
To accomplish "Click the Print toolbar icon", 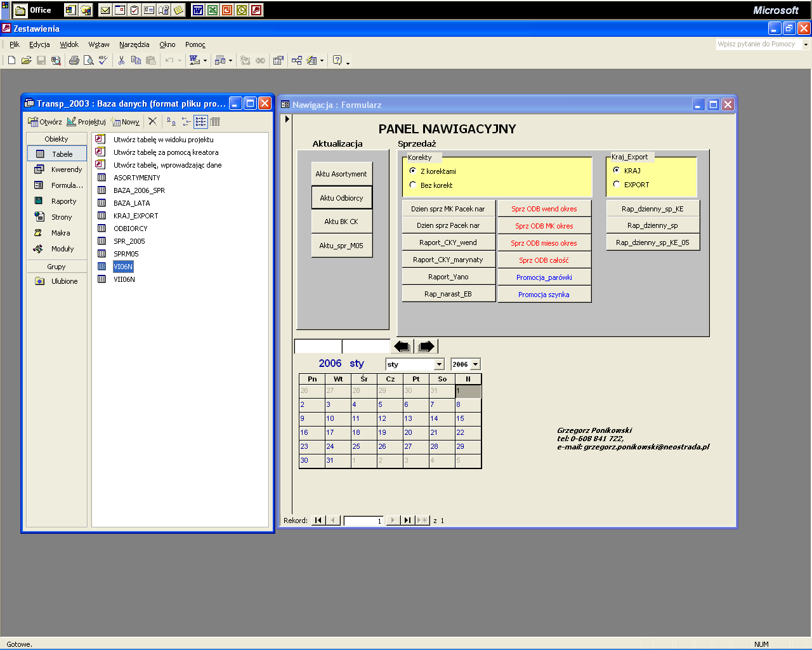I will pyautogui.click(x=74, y=60).
